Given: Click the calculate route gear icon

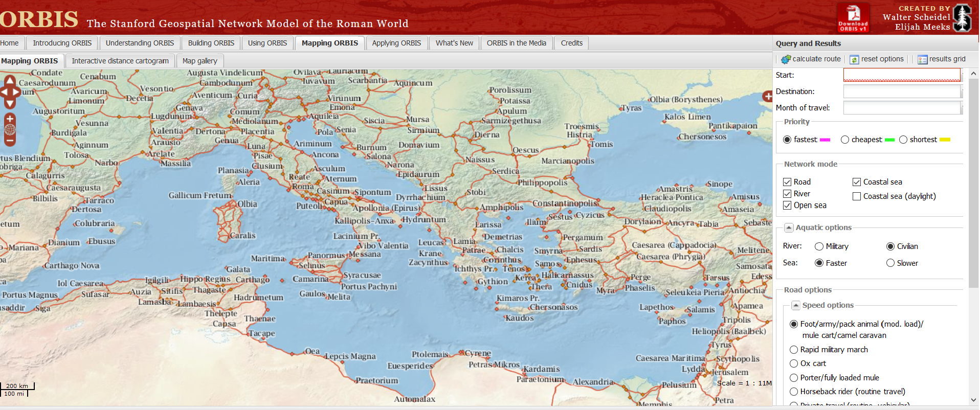Looking at the screenshot, I should click(786, 59).
